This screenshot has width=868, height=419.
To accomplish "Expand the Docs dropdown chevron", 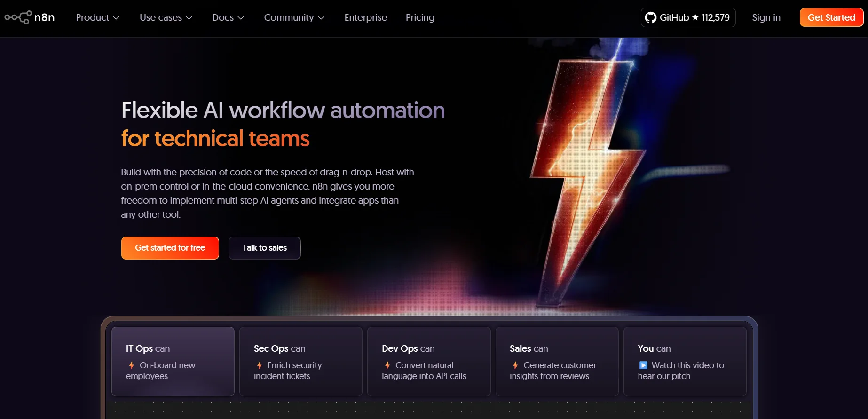I will 241,18.
